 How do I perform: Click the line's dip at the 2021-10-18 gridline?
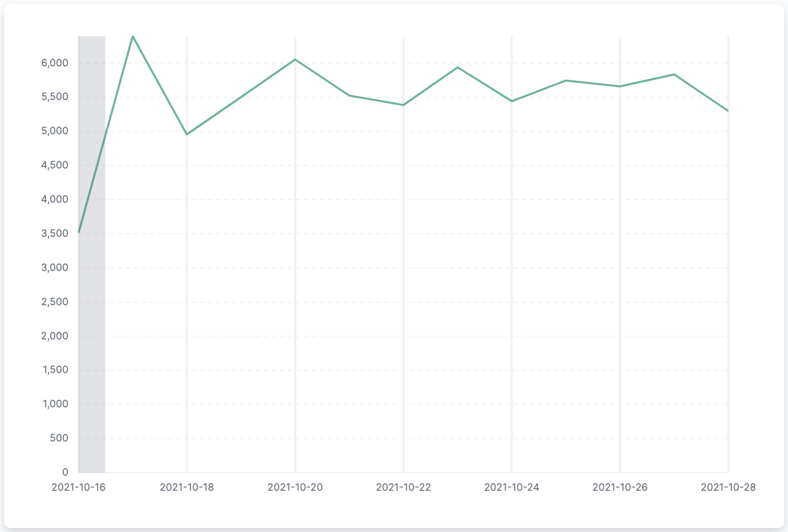(x=187, y=134)
